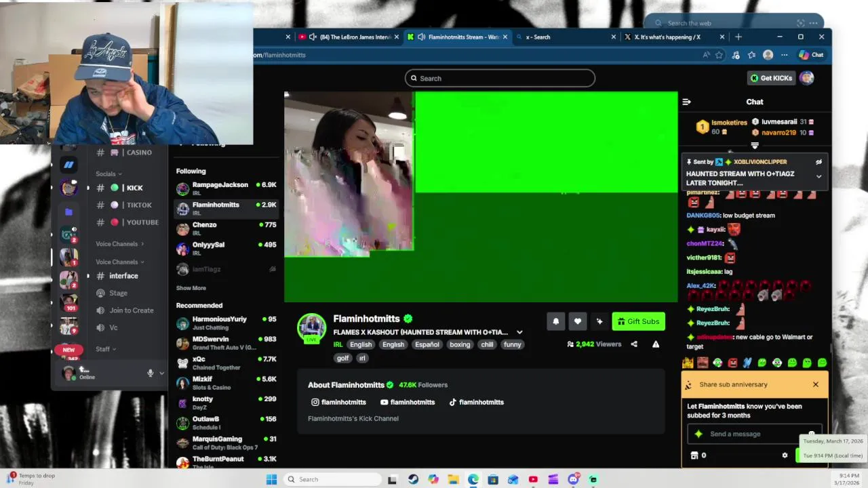Open Join to Create voice channel in Discord
This screenshot has width=868, height=488.
[127, 310]
